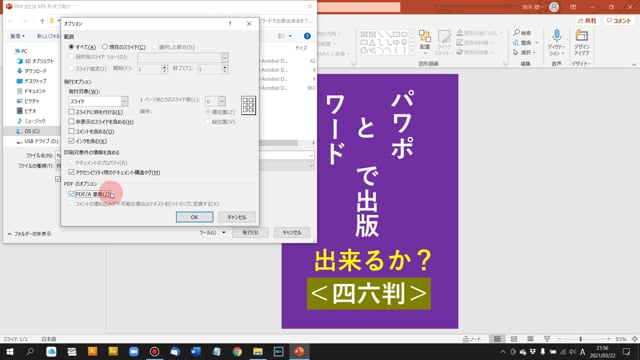Image resolution: width=640 pixels, height=360 pixels.
Task: Click the shapes gallery in ribbon
Action: pos(384,43)
